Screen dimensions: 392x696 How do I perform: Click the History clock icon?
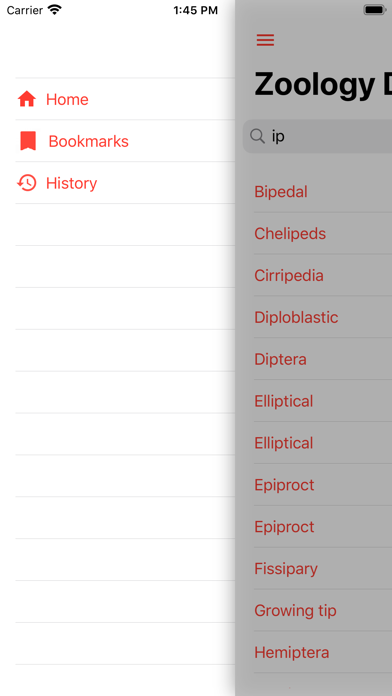pyautogui.click(x=27, y=183)
